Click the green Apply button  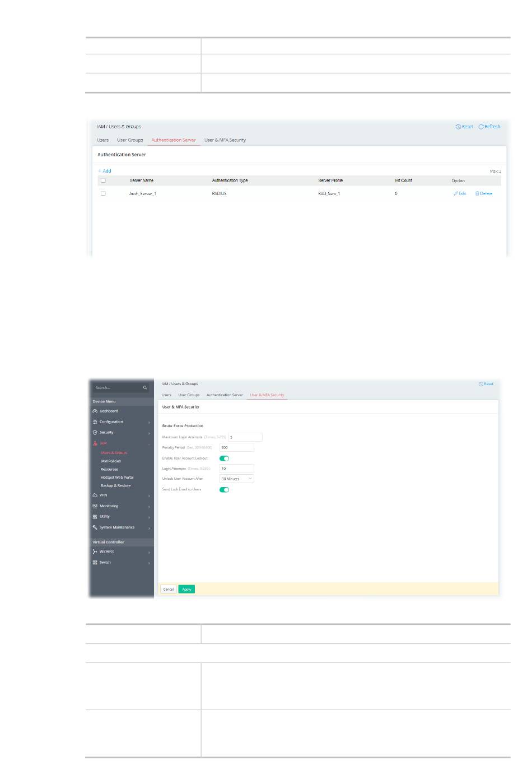(x=186, y=589)
